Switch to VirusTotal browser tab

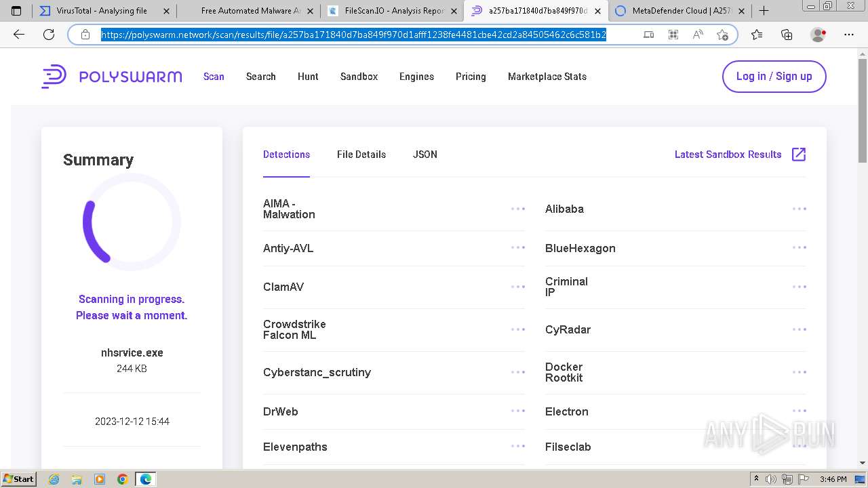point(104,11)
